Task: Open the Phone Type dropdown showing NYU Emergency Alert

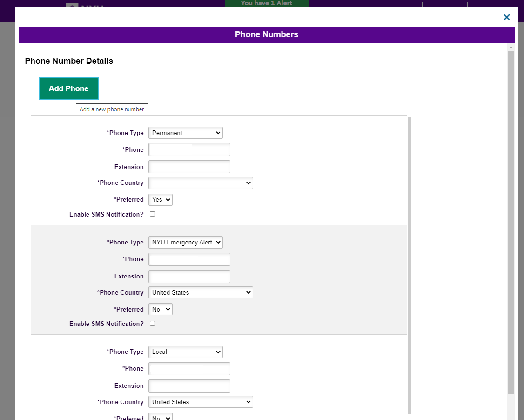Action: point(185,242)
